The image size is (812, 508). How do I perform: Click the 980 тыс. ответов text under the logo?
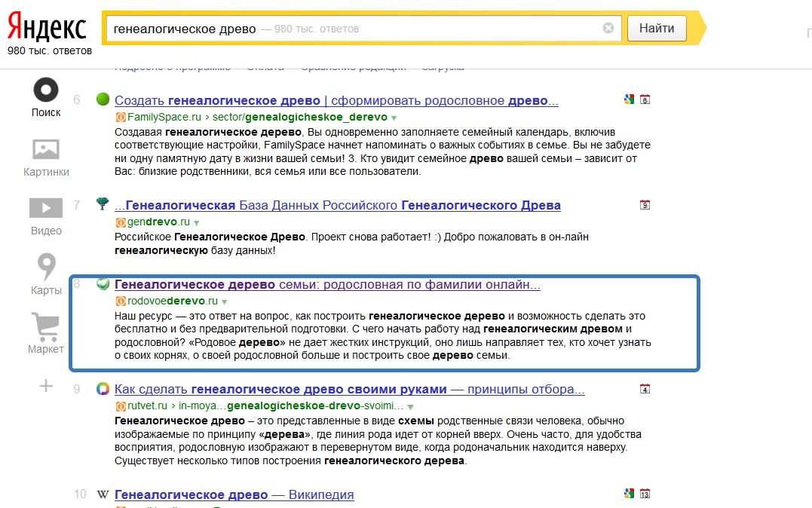[x=50, y=50]
